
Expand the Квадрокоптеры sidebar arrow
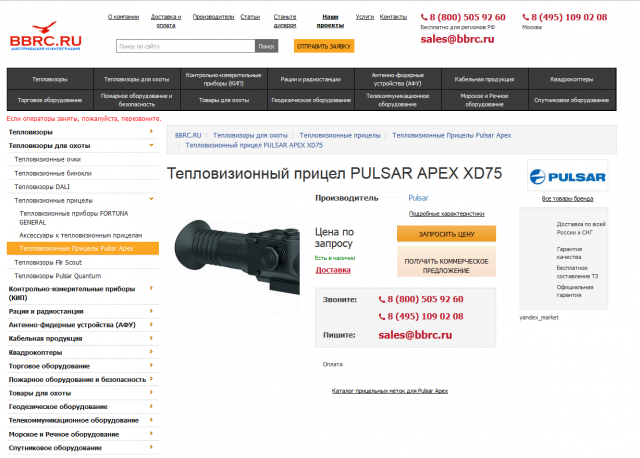point(151,351)
